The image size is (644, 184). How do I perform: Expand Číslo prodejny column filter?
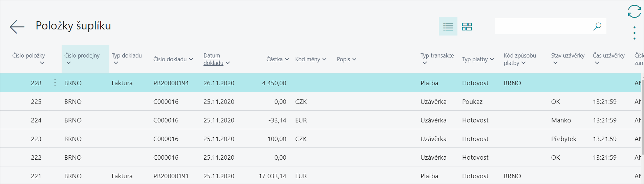68,63
